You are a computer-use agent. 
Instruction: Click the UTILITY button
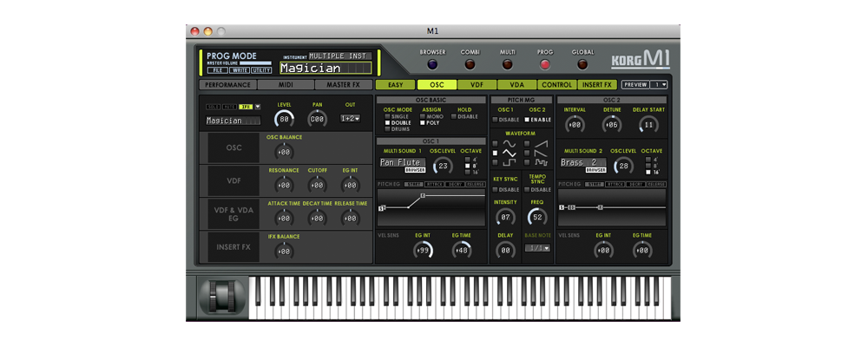[x=261, y=70]
